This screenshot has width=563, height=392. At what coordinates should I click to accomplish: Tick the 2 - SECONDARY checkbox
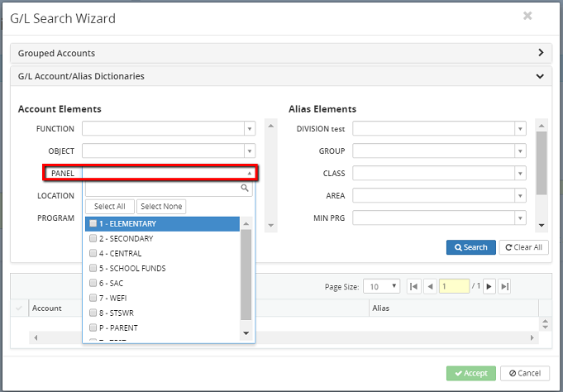pyautogui.click(x=93, y=239)
